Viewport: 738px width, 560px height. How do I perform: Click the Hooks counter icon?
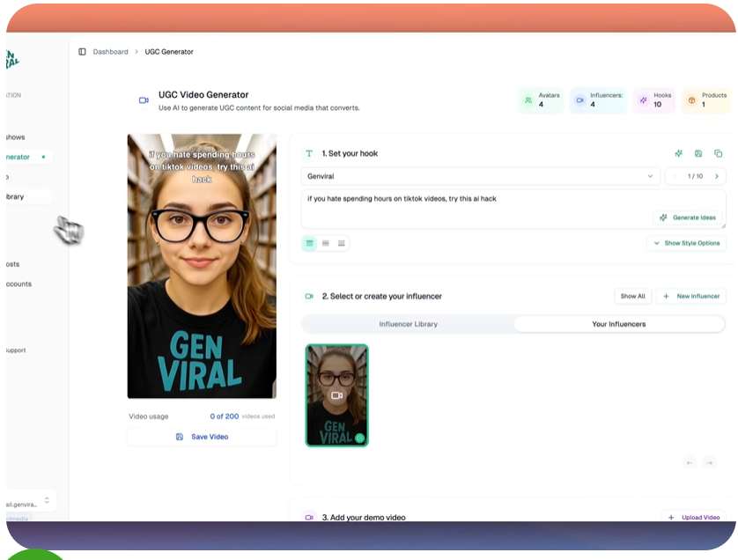click(x=642, y=100)
